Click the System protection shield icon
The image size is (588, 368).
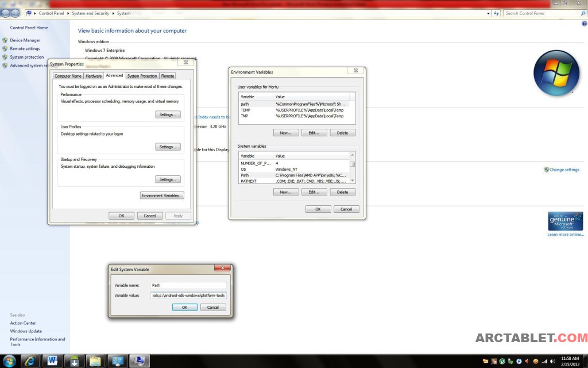tap(5, 57)
